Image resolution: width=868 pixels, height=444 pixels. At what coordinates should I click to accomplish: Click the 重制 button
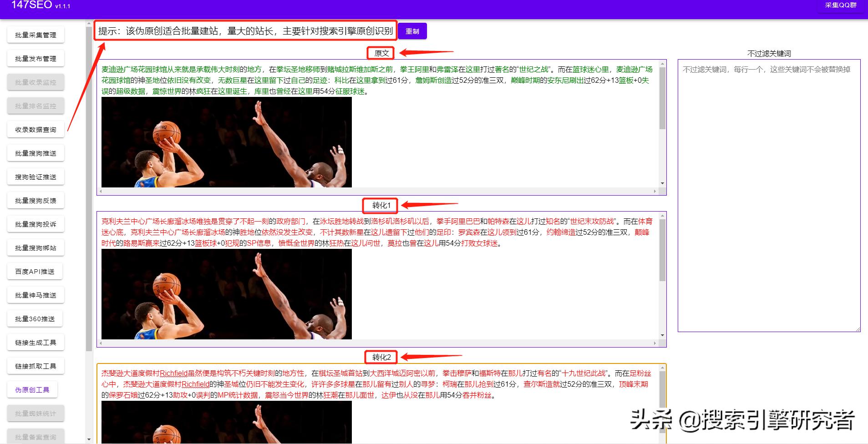(411, 31)
